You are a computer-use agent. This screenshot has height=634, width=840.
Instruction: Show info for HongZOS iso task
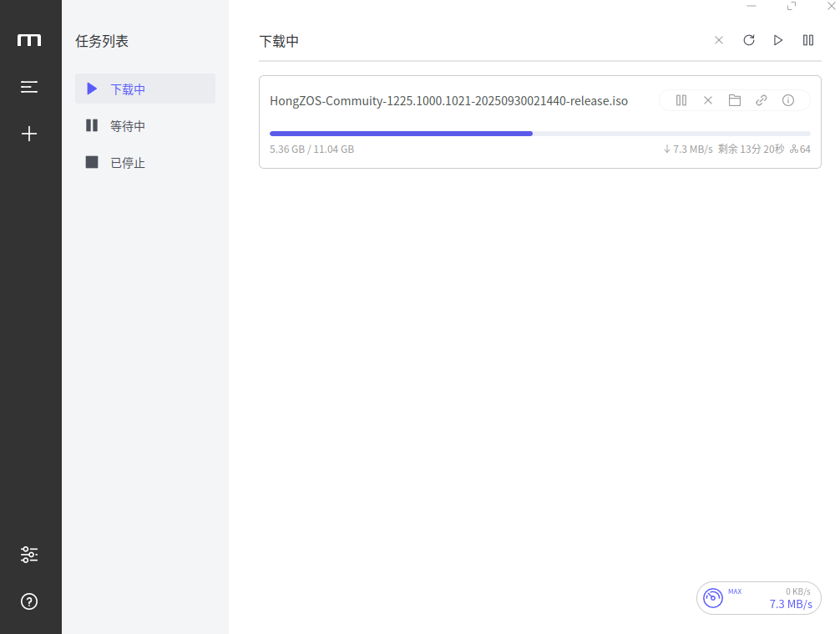788,100
